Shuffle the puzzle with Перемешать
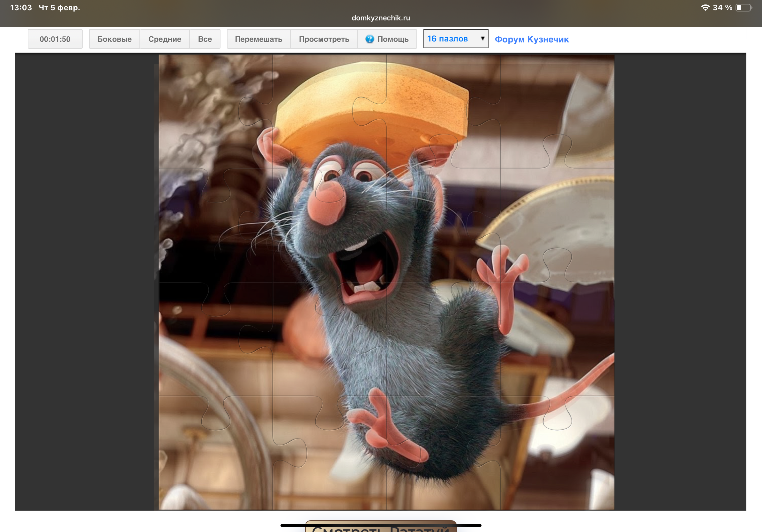762x532 pixels. point(258,39)
